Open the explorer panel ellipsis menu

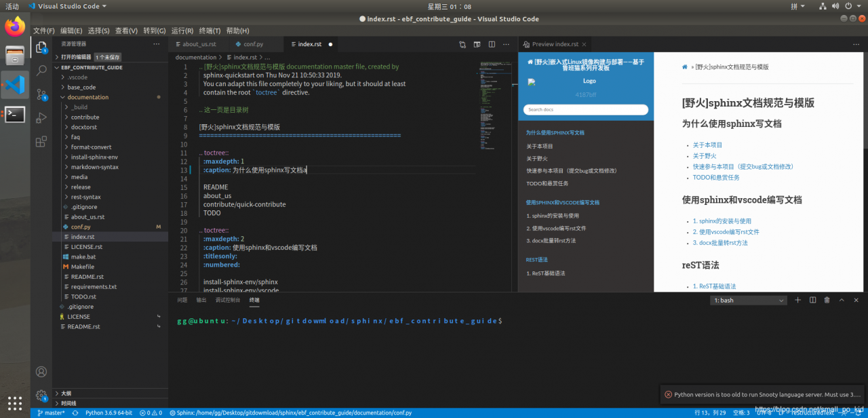coord(157,44)
